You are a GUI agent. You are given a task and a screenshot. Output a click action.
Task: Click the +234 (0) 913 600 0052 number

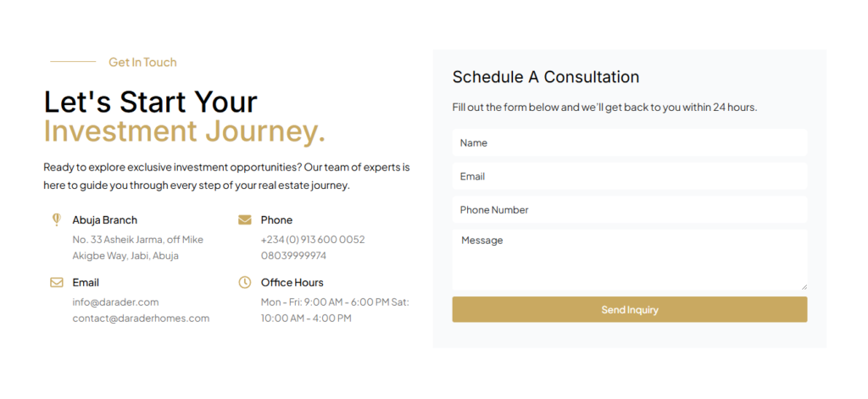point(313,240)
